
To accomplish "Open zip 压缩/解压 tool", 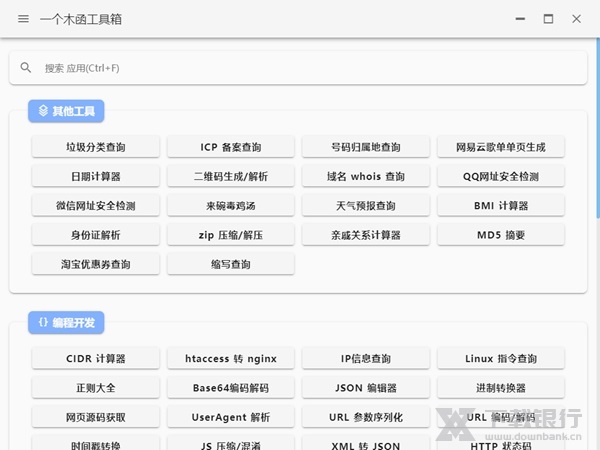I will 230,235.
